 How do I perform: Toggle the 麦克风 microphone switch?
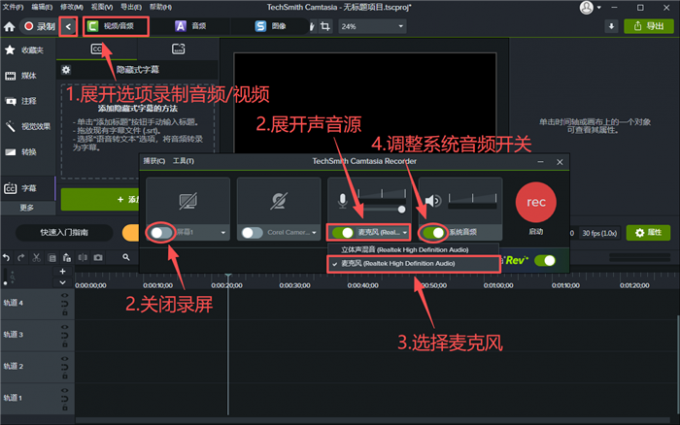point(343,233)
